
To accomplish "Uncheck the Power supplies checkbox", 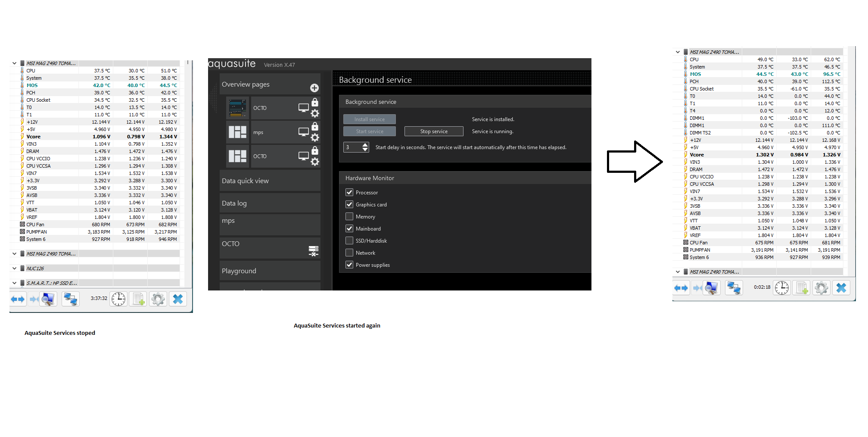I will click(349, 265).
